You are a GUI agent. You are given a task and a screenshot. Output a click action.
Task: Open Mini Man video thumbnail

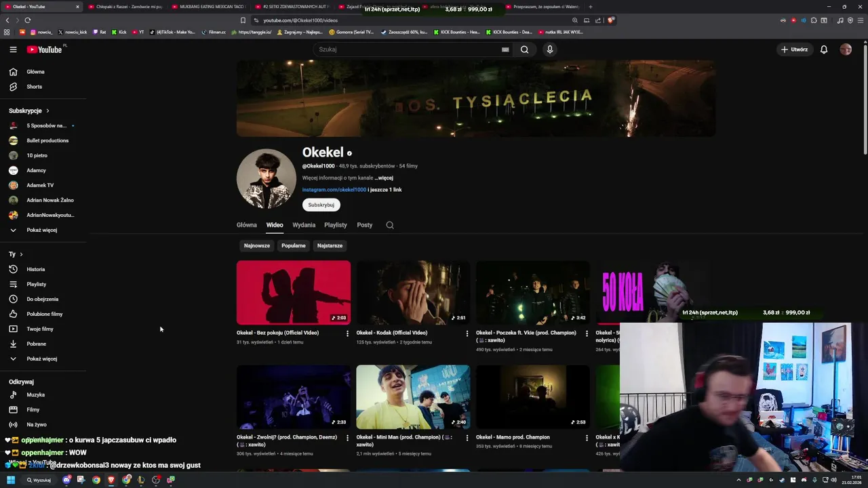click(413, 397)
